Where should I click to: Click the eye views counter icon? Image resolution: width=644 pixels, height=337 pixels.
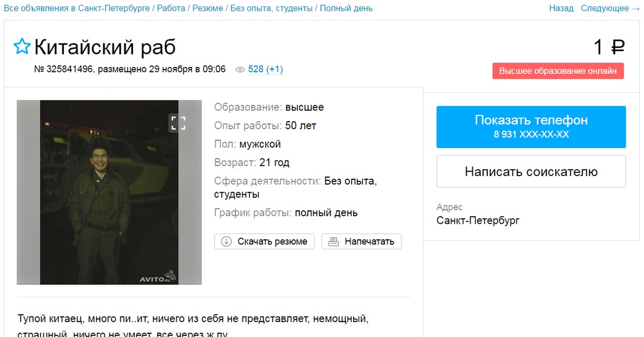[240, 70]
